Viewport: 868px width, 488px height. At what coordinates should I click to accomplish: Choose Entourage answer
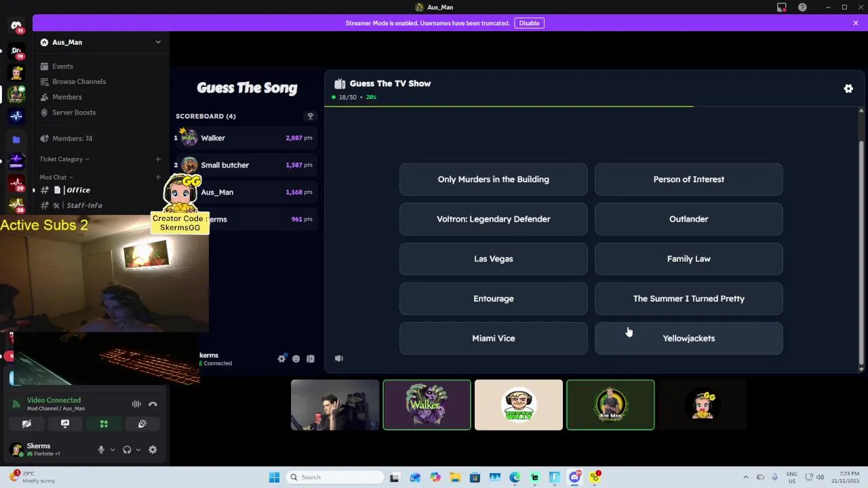coord(493,299)
